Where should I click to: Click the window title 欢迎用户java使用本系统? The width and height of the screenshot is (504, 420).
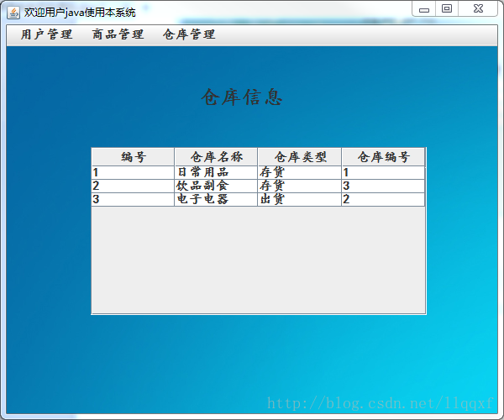(x=80, y=13)
